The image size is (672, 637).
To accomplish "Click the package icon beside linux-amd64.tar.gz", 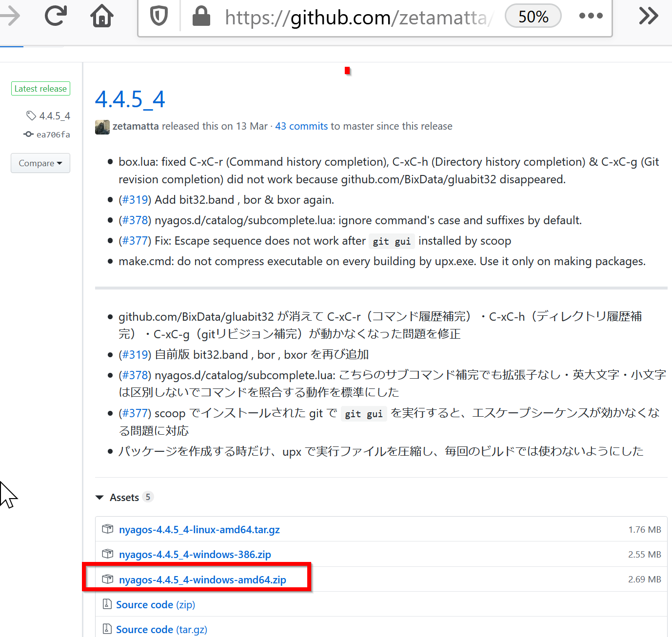I will 107,529.
